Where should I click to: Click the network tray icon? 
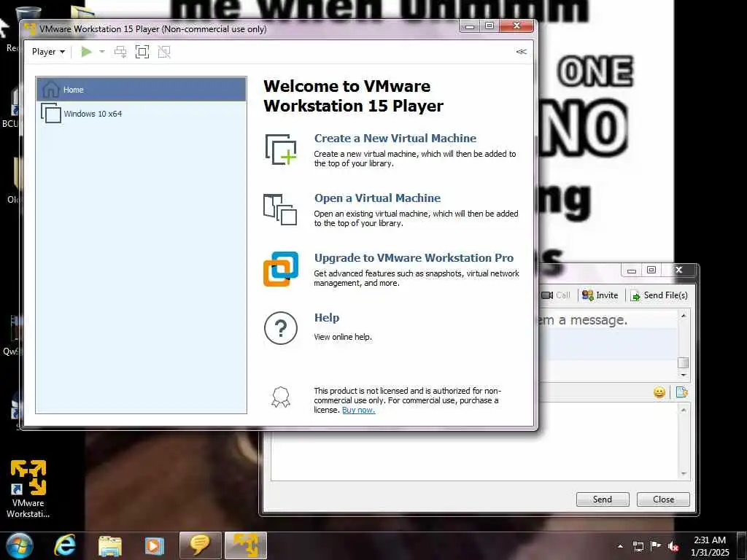click(x=638, y=547)
